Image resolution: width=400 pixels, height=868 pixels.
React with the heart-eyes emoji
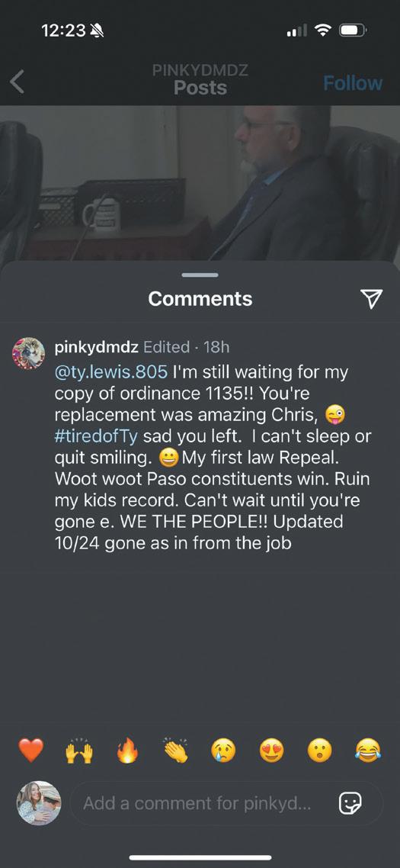pos(272,751)
